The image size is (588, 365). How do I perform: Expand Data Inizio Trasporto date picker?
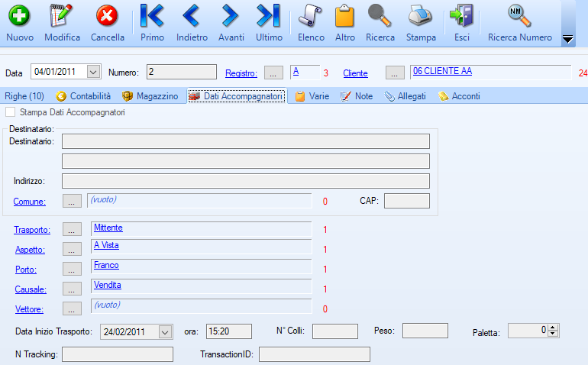(x=166, y=331)
